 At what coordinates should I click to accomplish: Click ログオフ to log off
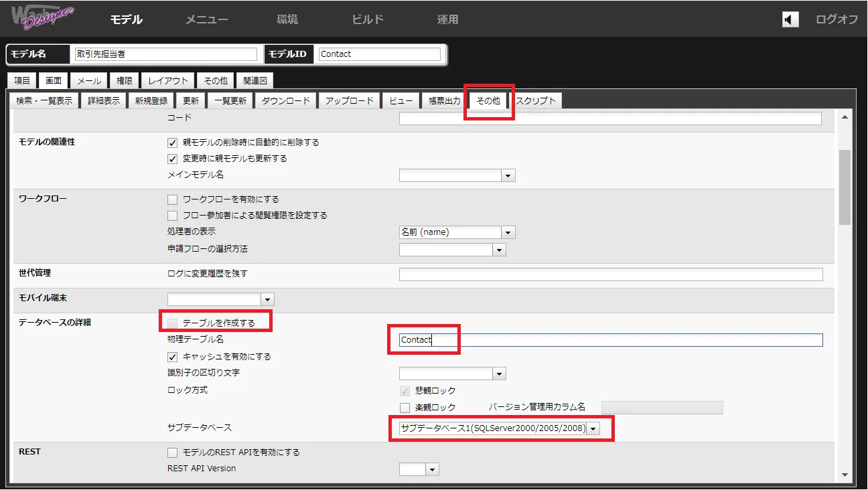click(x=837, y=19)
